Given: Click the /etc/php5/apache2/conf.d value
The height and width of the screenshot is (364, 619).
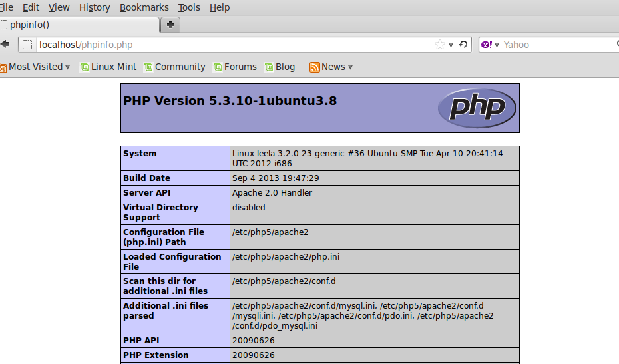Looking at the screenshot, I should [284, 281].
